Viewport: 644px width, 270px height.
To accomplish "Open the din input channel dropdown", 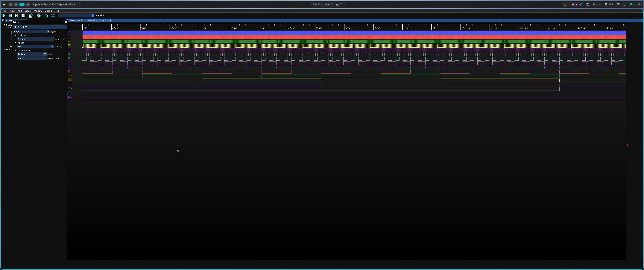I will pyautogui.click(x=52, y=46).
